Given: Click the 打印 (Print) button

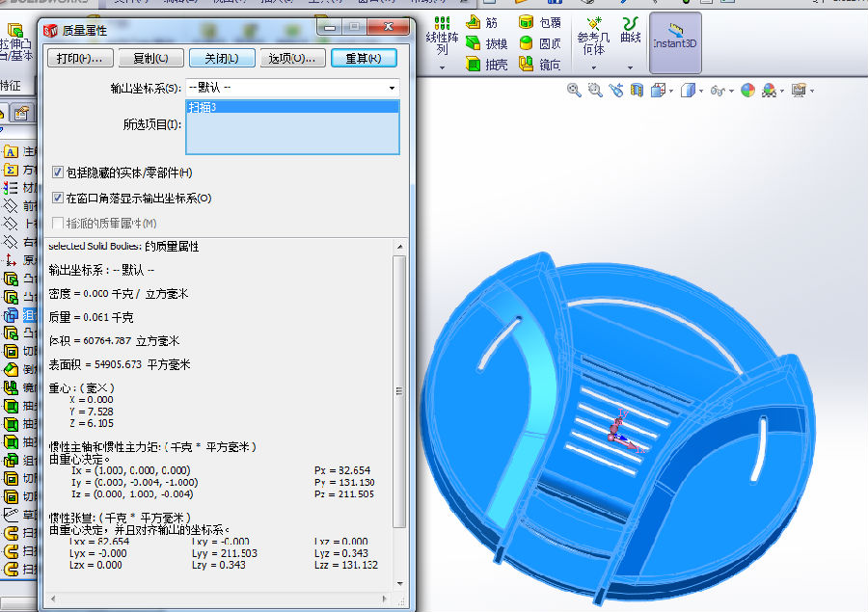Looking at the screenshot, I should [79, 59].
